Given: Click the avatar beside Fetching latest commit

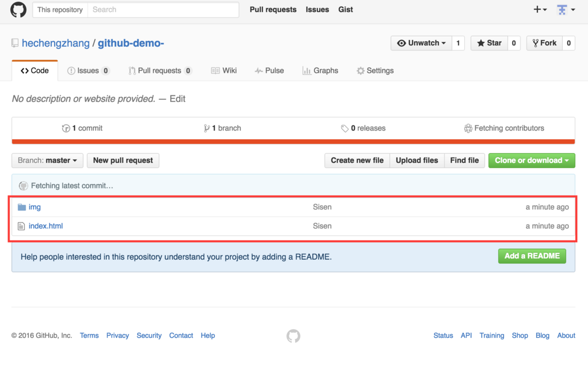Looking at the screenshot, I should click(x=24, y=186).
